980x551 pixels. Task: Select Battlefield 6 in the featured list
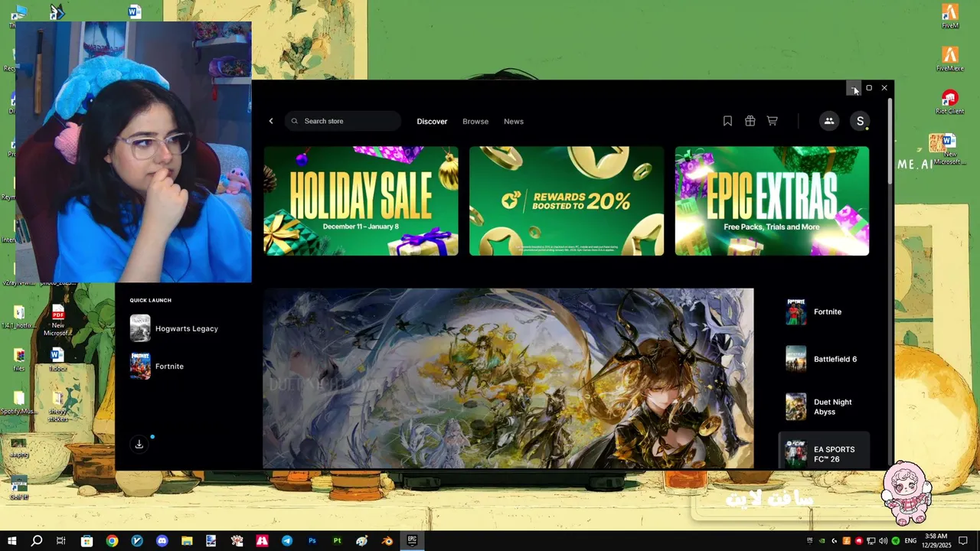pos(823,359)
